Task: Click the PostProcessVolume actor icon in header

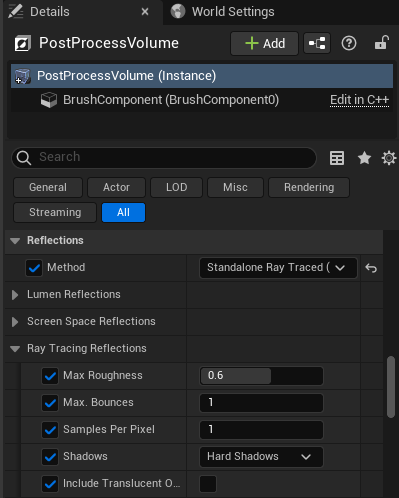Action: [x=23, y=43]
